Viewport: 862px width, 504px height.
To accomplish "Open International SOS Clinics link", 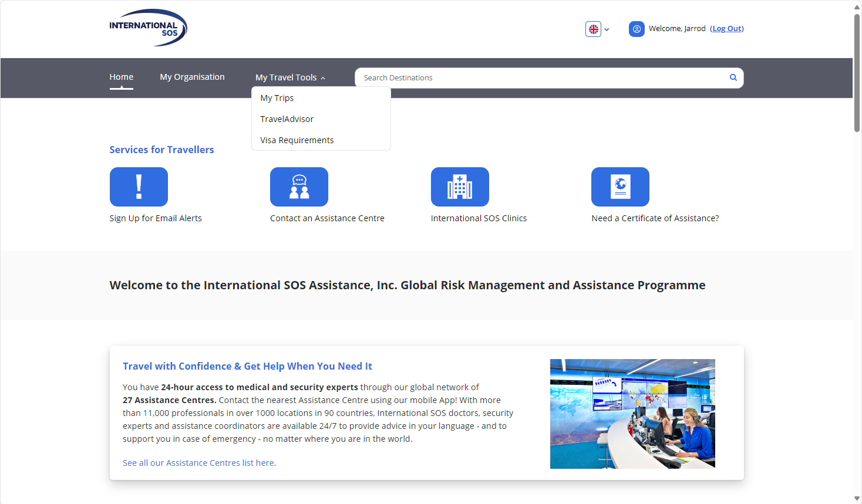I will tap(479, 218).
